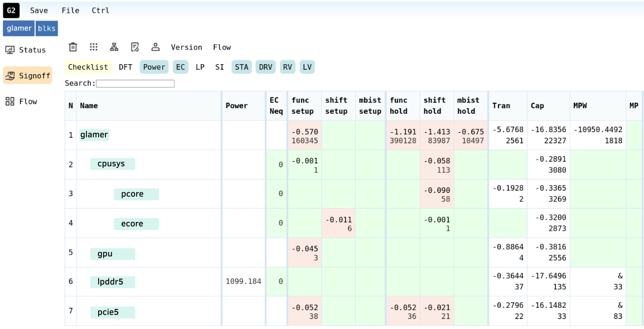Toggle the Power column filter off
The width and height of the screenshot is (644, 329).
pos(154,67)
